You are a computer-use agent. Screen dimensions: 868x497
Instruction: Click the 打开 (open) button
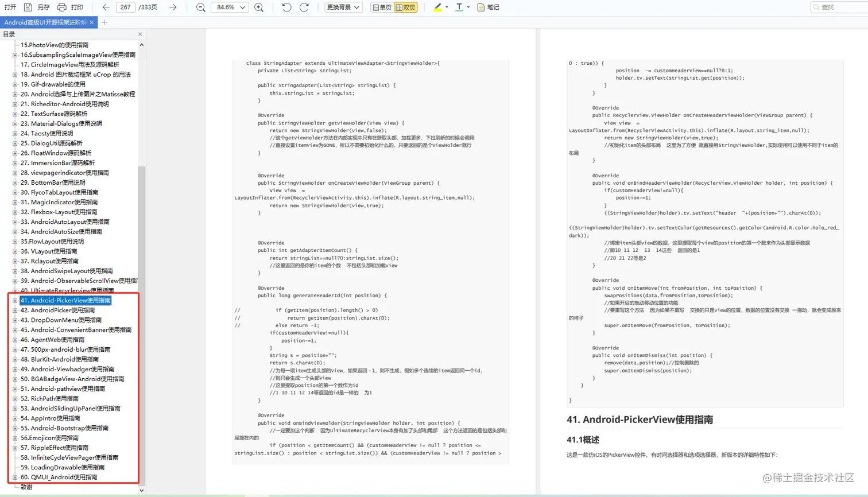point(10,7)
